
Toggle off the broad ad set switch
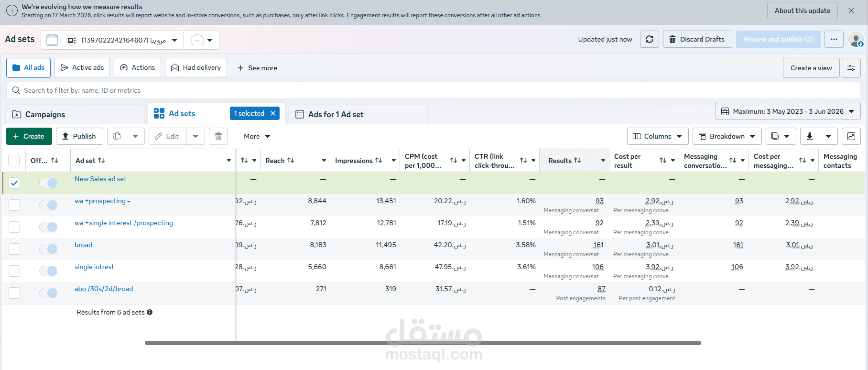pos(48,249)
